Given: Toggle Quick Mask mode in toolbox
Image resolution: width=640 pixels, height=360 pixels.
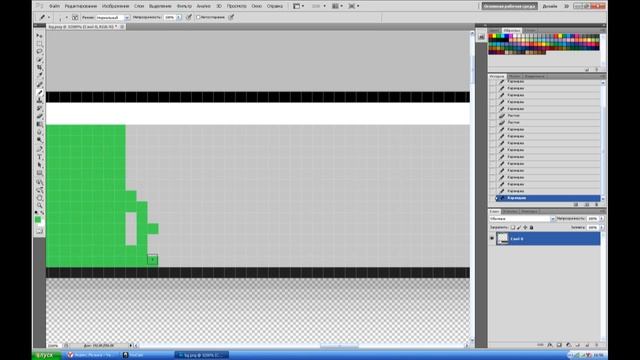Looking at the screenshot, I should (x=40, y=231).
